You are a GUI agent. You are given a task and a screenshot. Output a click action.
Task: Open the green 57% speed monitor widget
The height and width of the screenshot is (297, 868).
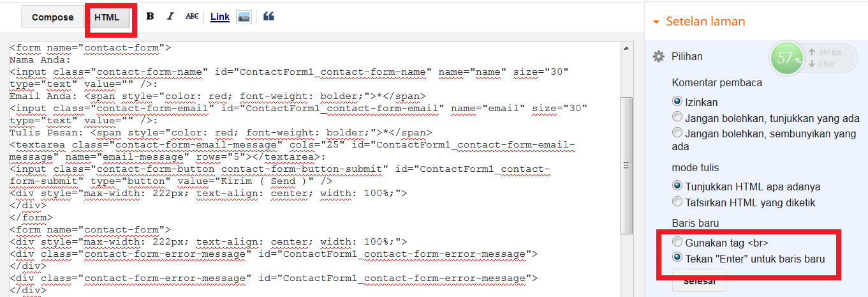[788, 58]
